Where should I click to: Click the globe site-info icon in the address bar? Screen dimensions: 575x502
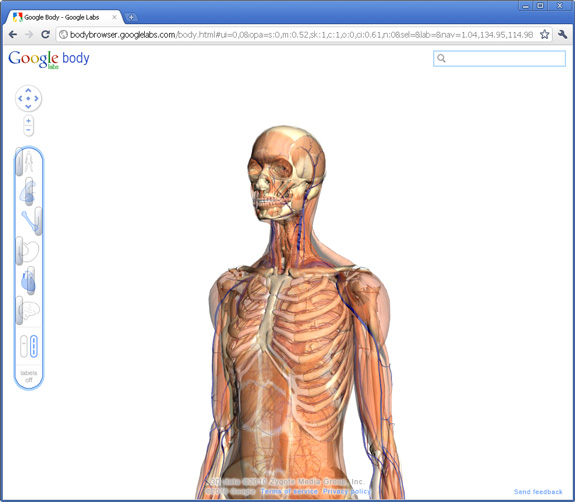click(x=63, y=34)
